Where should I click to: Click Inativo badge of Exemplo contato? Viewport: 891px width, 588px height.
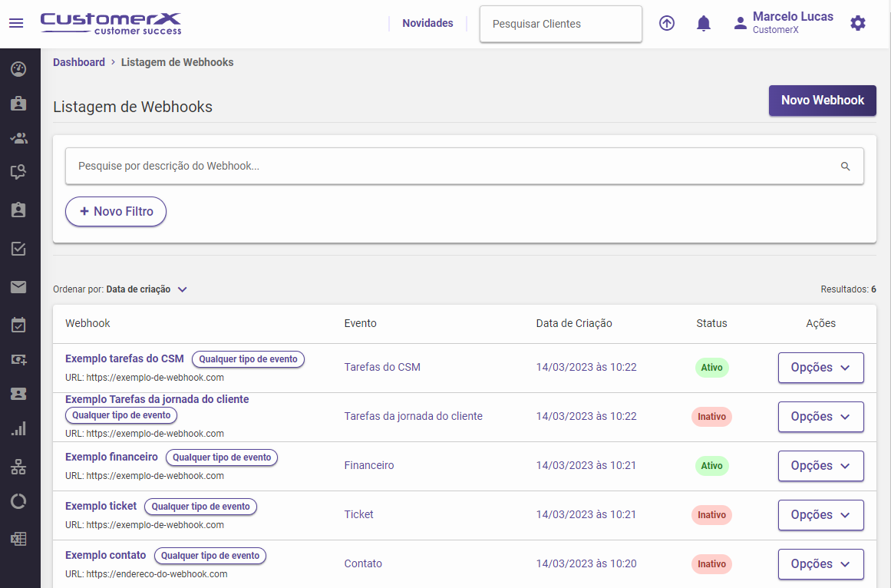point(711,564)
